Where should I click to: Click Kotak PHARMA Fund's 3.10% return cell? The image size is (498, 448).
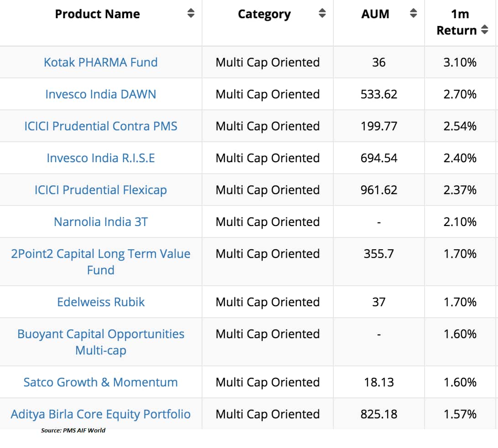[460, 62]
